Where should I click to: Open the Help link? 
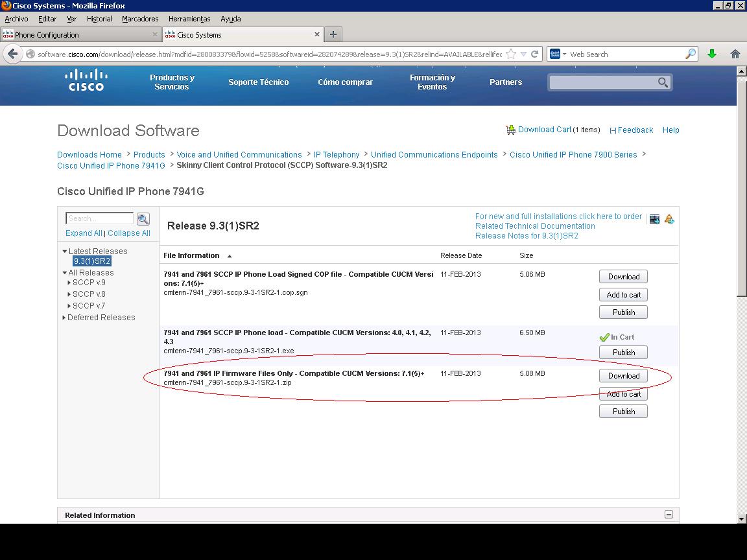tap(670, 130)
